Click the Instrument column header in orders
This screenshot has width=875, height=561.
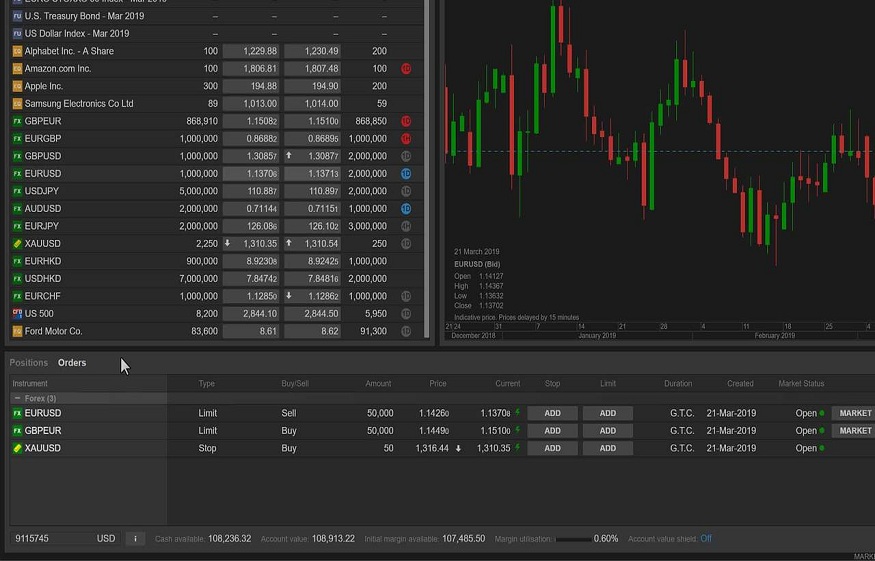point(30,383)
